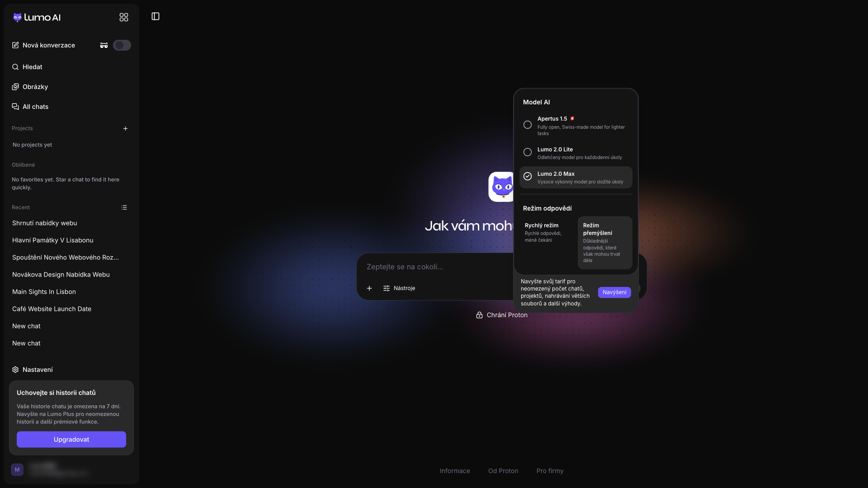868x488 pixels.
Task: Open the Proton apps grid icon
Action: pyautogui.click(x=124, y=17)
